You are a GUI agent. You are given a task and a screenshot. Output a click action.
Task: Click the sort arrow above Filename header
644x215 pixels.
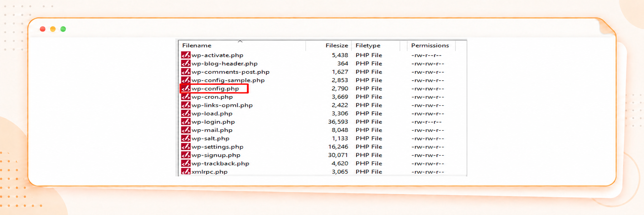(x=240, y=41)
